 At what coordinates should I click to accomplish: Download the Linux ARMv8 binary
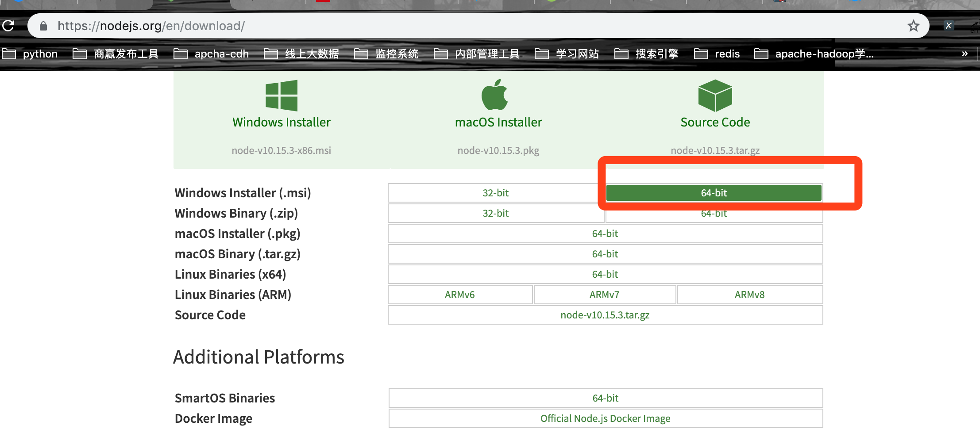(750, 295)
